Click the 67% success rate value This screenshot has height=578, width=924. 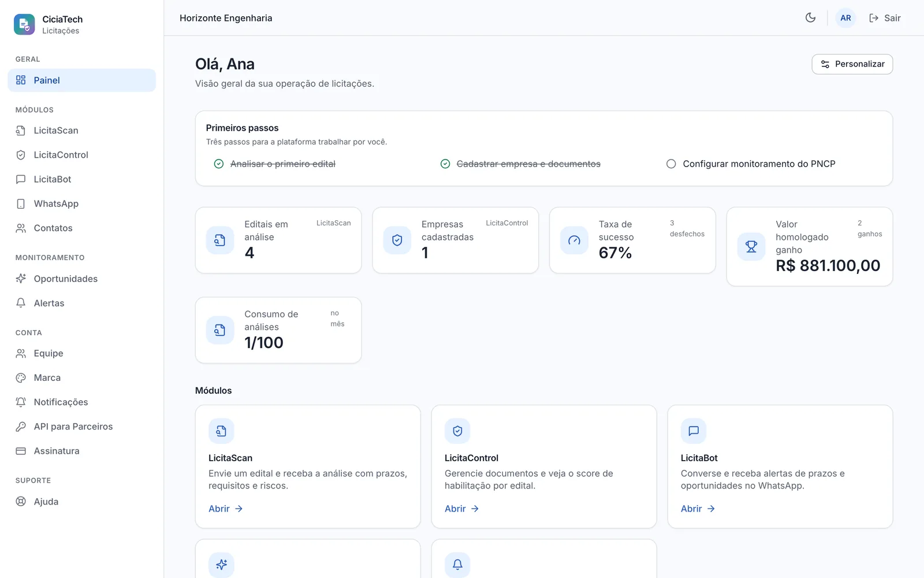point(615,253)
